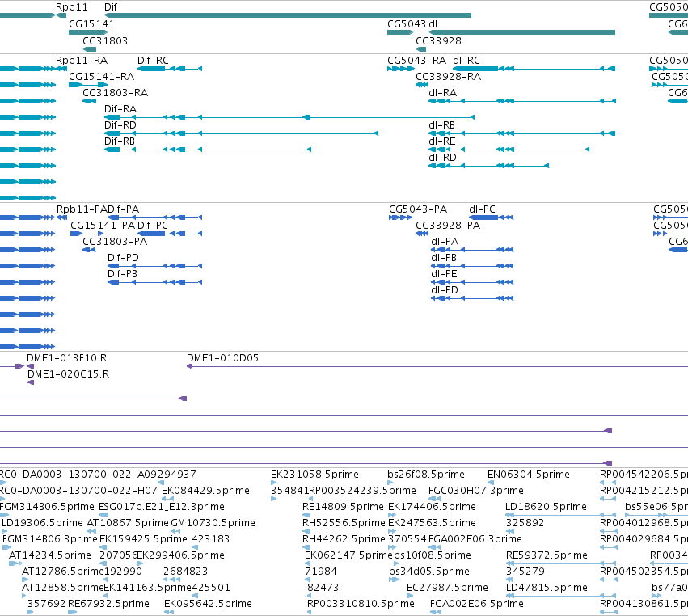Click the RE14809.5prime EST
Viewport: 688px width, 616px height.
click(306, 515)
